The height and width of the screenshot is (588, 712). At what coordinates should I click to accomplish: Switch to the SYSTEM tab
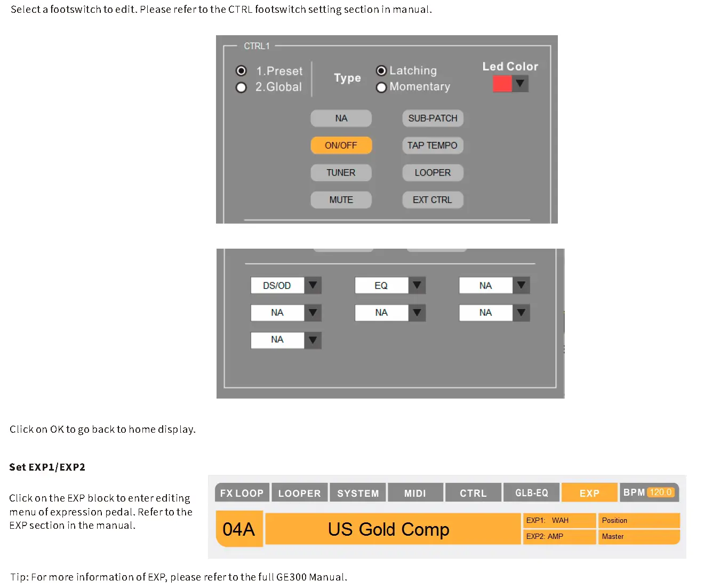358,493
